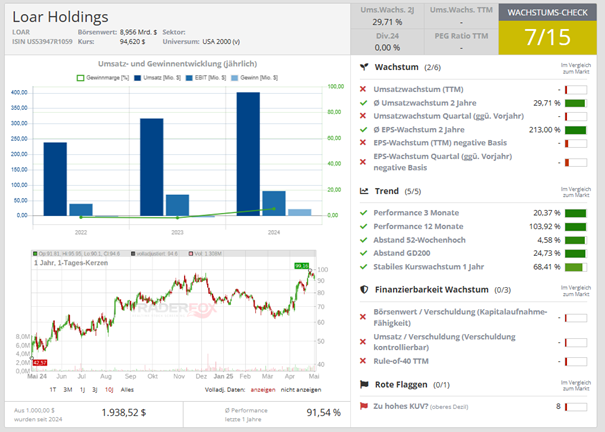Click the 103,92 % performance value
Viewport: 605px width, 432px height.
544,226
